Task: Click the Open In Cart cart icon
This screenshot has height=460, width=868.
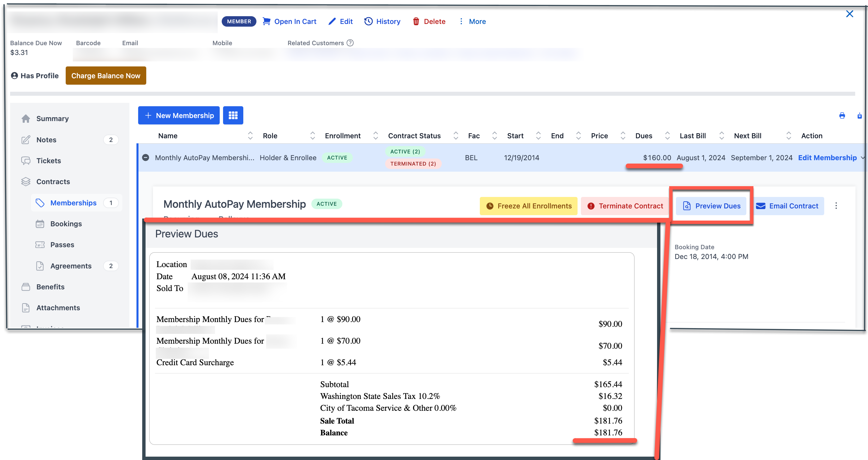Action: pos(267,21)
